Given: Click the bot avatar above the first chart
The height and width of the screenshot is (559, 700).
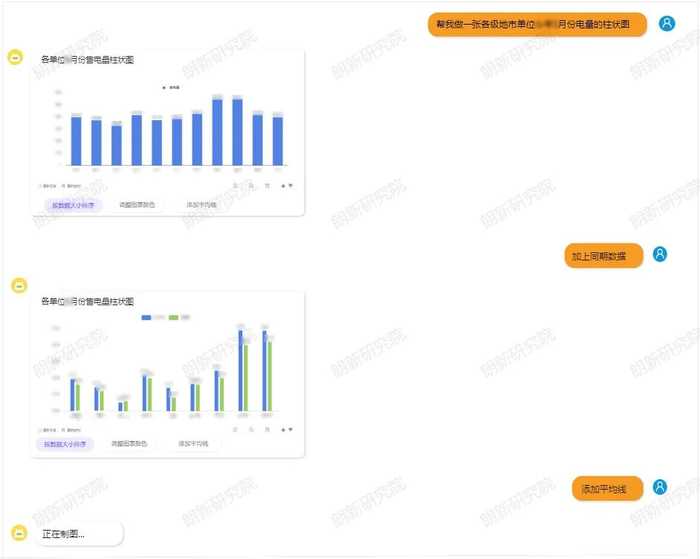Looking at the screenshot, I should (x=15, y=58).
